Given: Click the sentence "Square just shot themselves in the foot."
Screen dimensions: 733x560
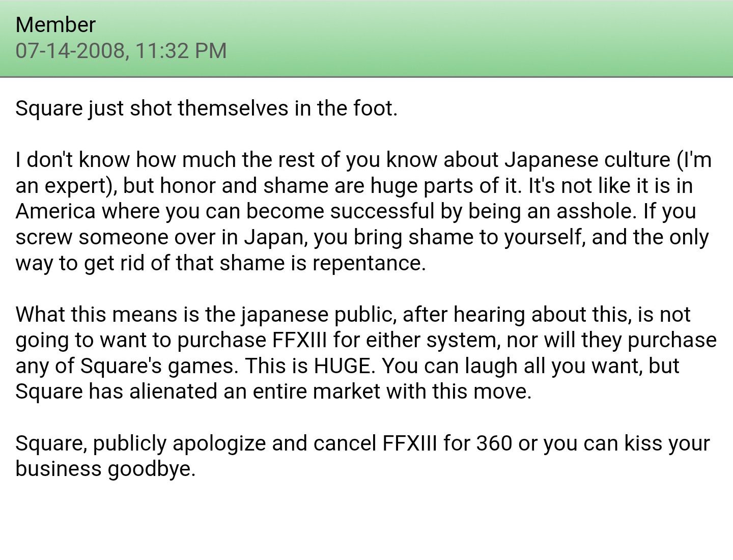Looking at the screenshot, I should (206, 108).
